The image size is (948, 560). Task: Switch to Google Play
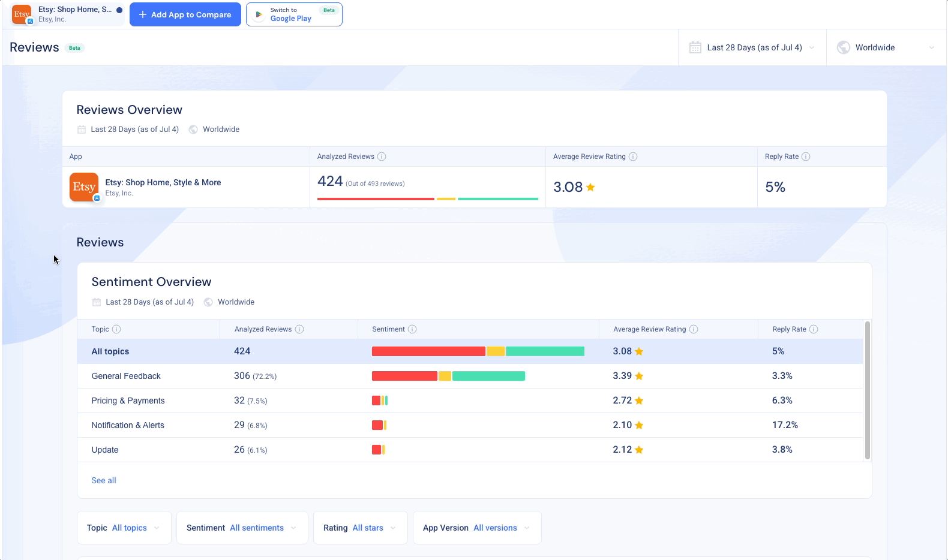(294, 14)
